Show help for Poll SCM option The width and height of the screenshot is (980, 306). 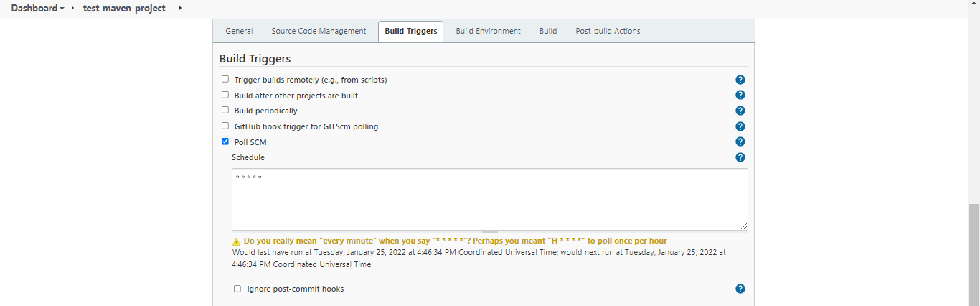[740, 142]
